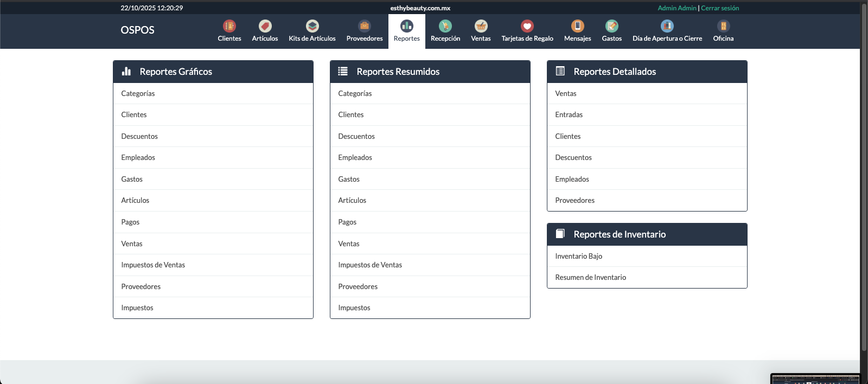This screenshot has width=868, height=384.
Task: Open Día de Apertura o Cierre icon
Action: pos(667,26)
